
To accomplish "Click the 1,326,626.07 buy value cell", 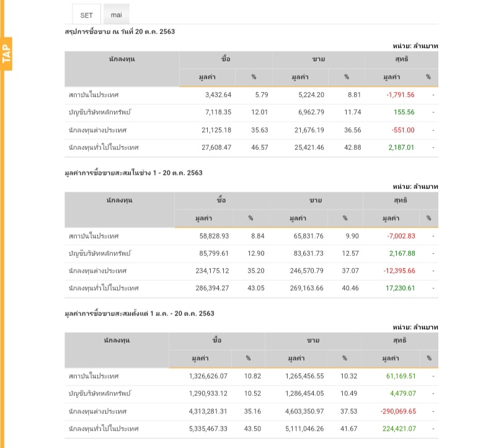I will pos(208,376).
